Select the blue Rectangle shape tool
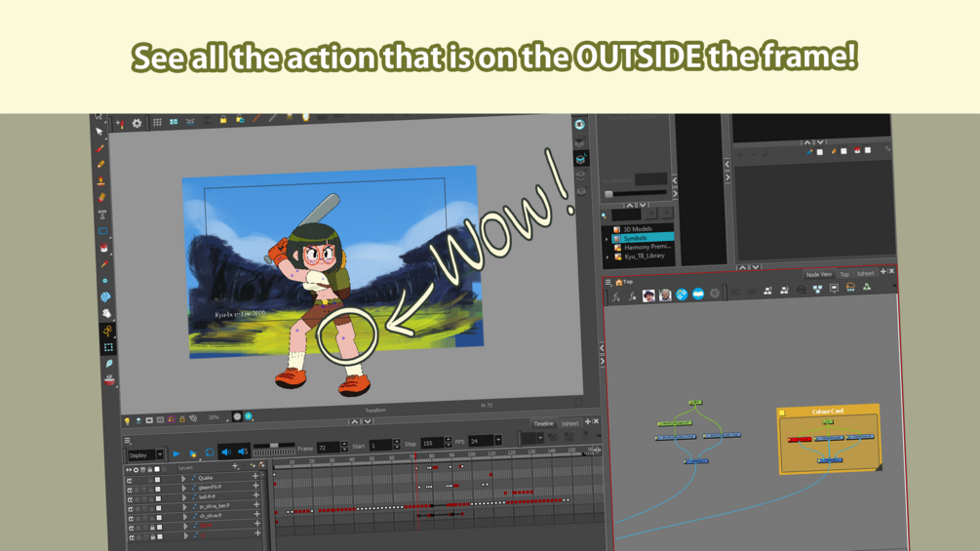 (x=103, y=231)
